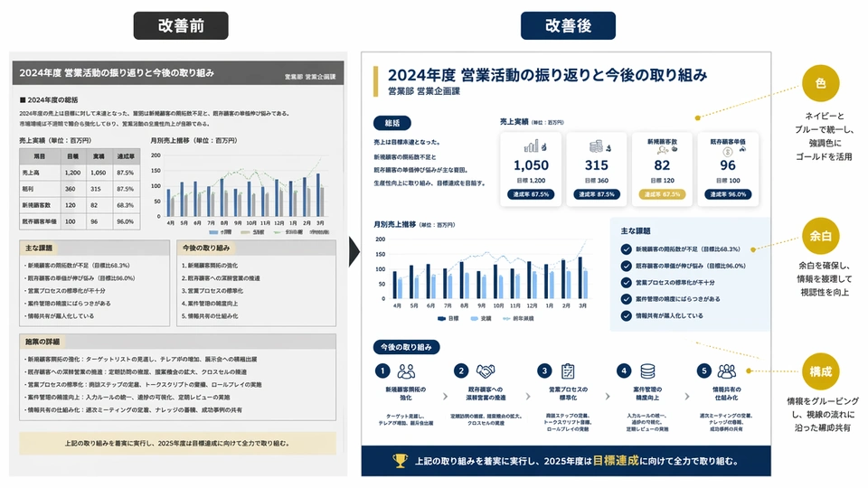Click the navy 総括 pill

[x=392, y=123]
